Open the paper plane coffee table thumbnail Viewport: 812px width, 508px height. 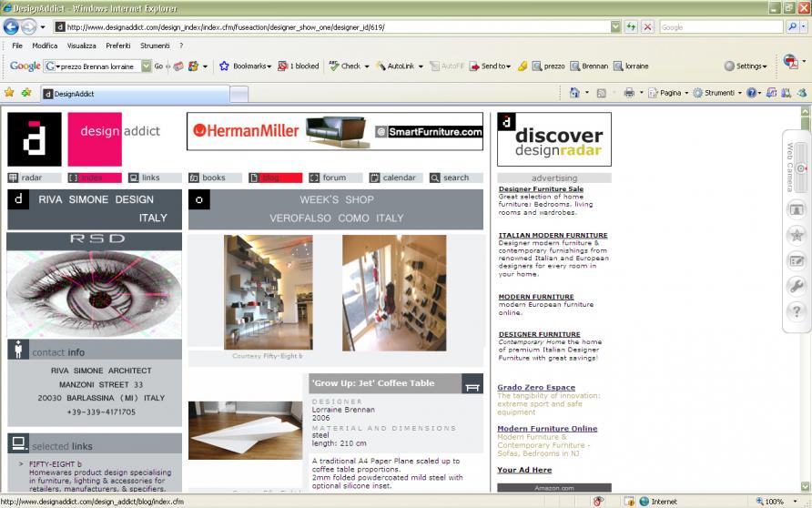pyautogui.click(x=246, y=431)
